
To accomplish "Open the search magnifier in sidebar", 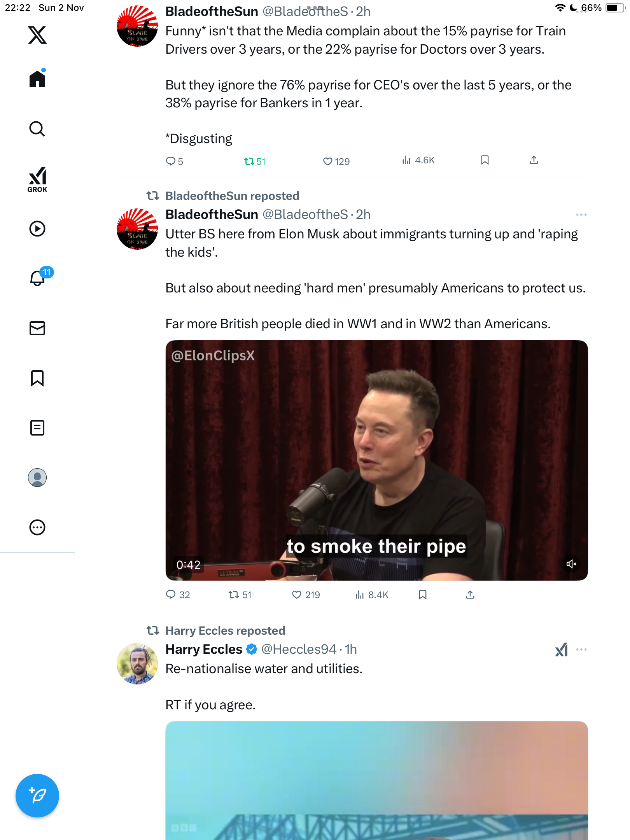I will coord(37,129).
